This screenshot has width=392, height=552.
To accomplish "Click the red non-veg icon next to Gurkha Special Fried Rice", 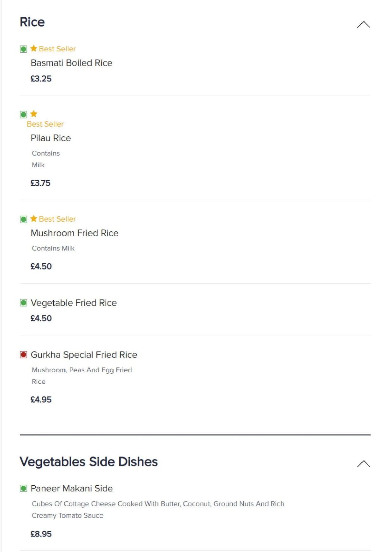I will [23, 355].
